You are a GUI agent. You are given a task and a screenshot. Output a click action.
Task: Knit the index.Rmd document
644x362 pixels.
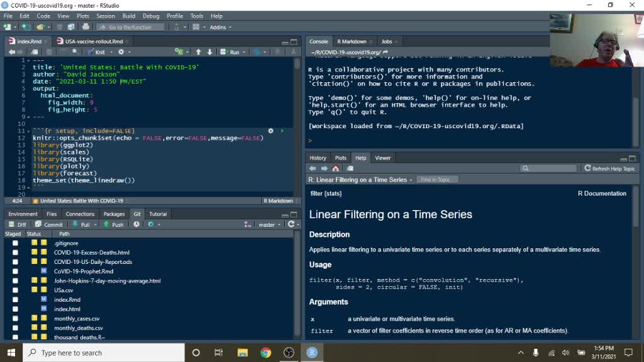[x=96, y=52]
